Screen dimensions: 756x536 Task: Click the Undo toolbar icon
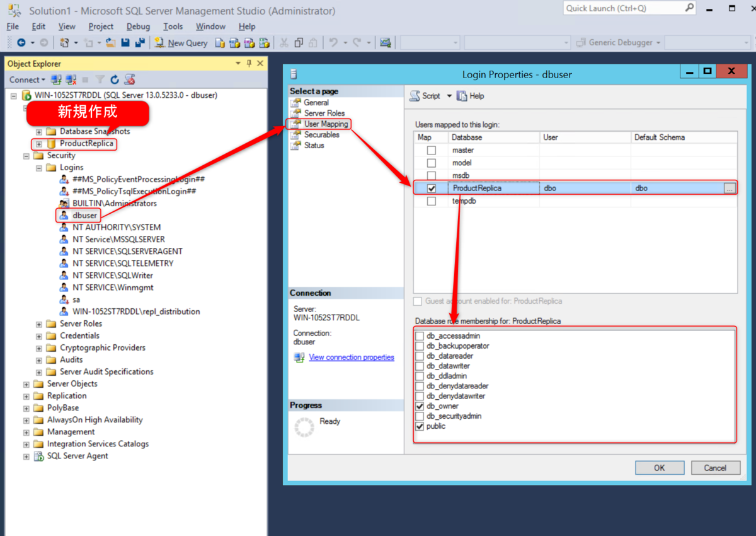click(x=333, y=43)
